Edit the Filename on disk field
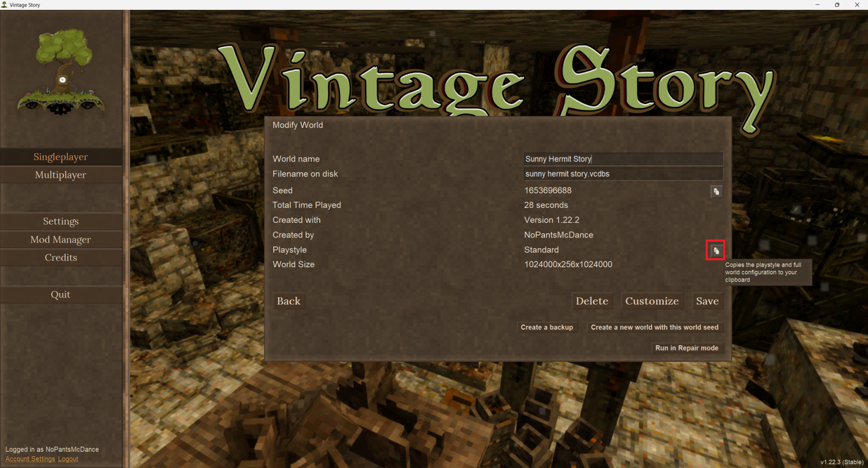This screenshot has width=868, height=468. point(623,174)
